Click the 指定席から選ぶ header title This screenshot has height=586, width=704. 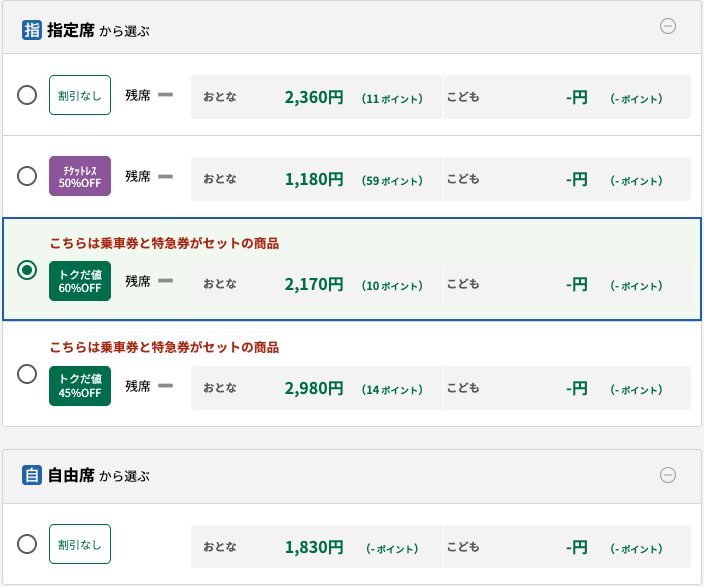(x=98, y=30)
